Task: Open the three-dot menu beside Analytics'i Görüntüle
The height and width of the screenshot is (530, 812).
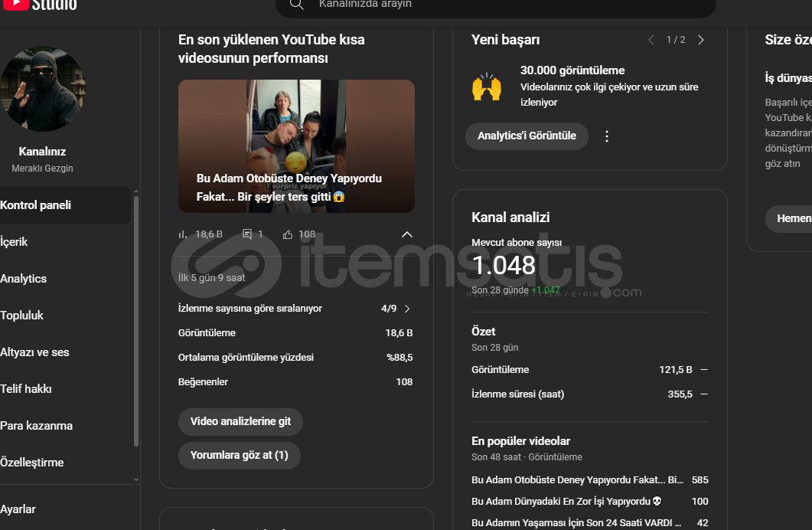Action: (607, 136)
